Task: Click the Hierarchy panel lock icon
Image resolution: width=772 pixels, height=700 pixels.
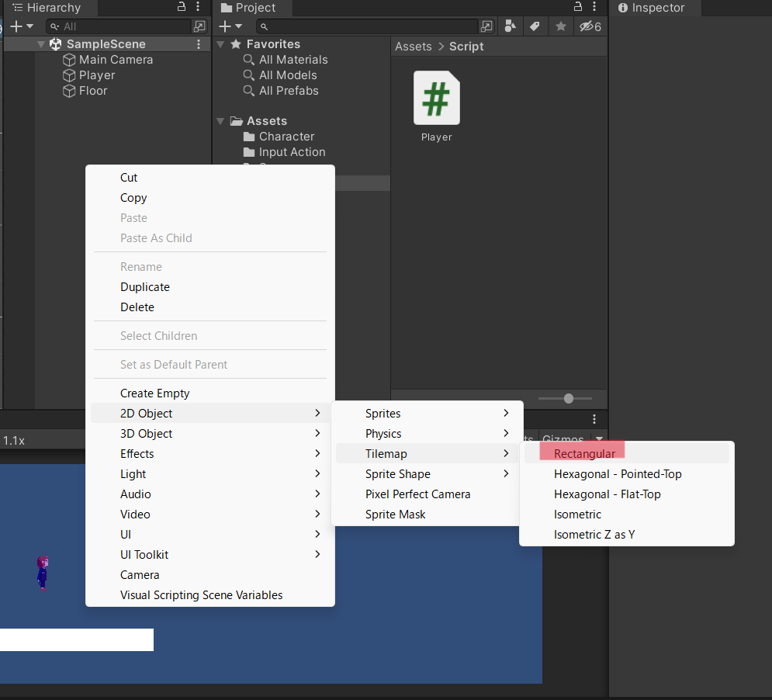Action: pos(182,7)
